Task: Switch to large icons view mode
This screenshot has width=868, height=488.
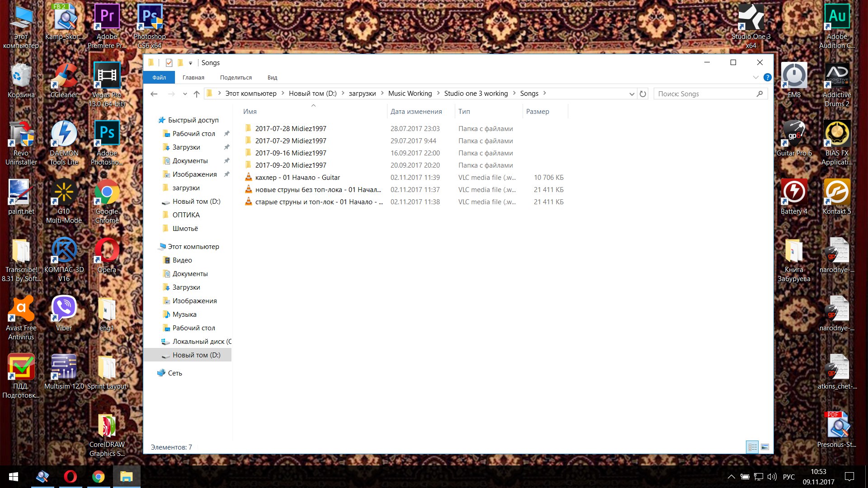Action: pos(765,447)
